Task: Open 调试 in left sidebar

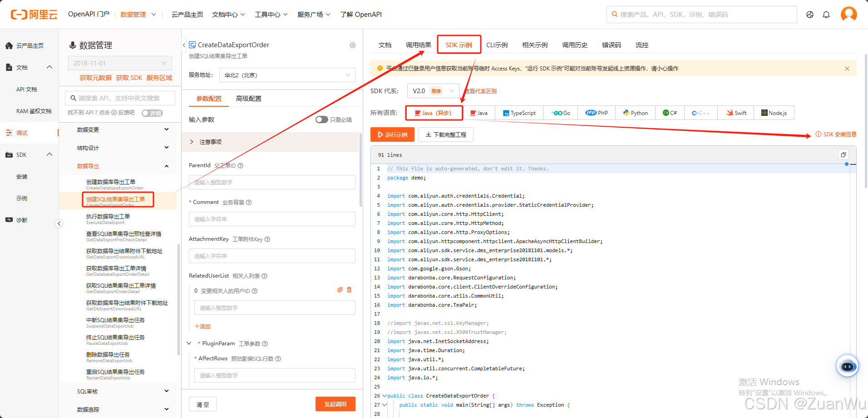Action: click(x=30, y=133)
